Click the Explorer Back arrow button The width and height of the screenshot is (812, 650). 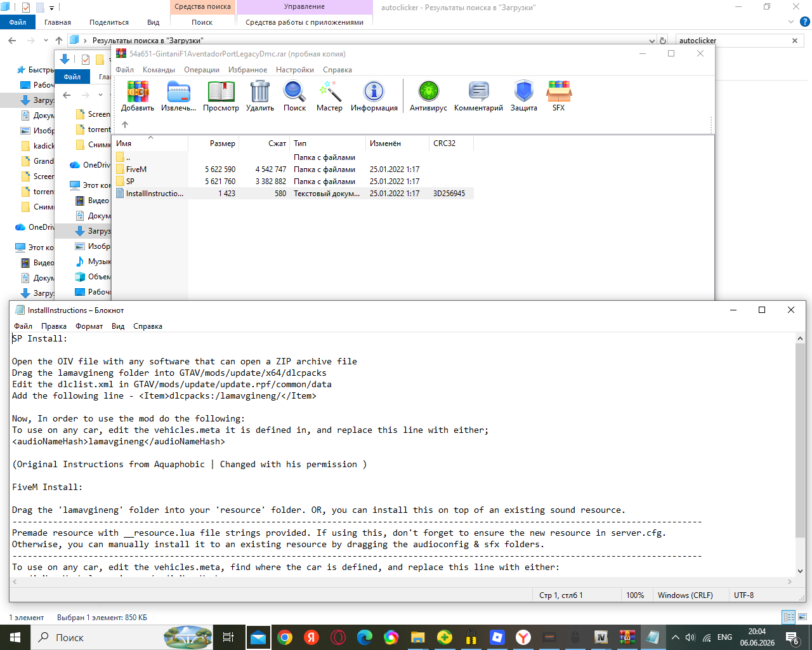(12, 41)
